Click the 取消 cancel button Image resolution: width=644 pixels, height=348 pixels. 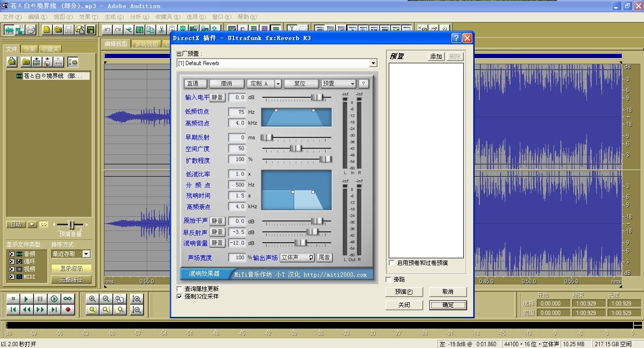pyautogui.click(x=448, y=292)
